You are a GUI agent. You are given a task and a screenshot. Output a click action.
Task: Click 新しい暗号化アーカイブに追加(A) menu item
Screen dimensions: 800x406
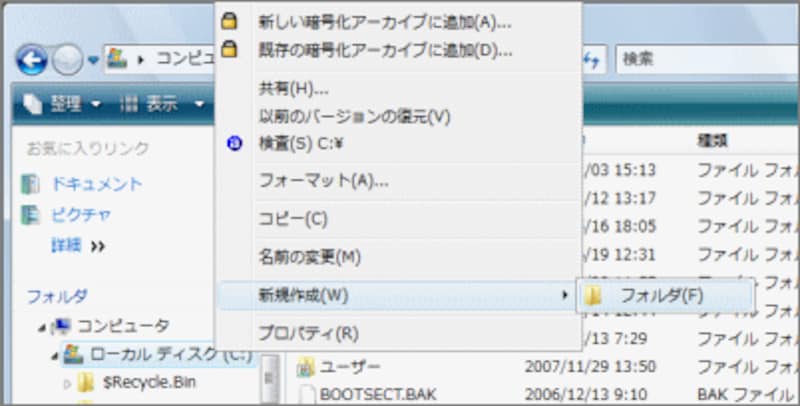point(398,22)
